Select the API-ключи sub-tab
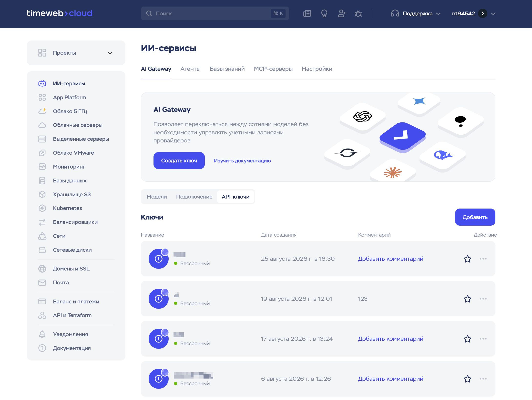The width and height of the screenshot is (532, 400). (x=235, y=197)
